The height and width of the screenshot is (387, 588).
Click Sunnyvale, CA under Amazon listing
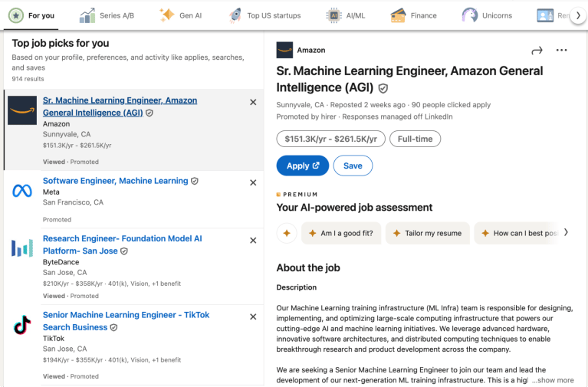[67, 134]
